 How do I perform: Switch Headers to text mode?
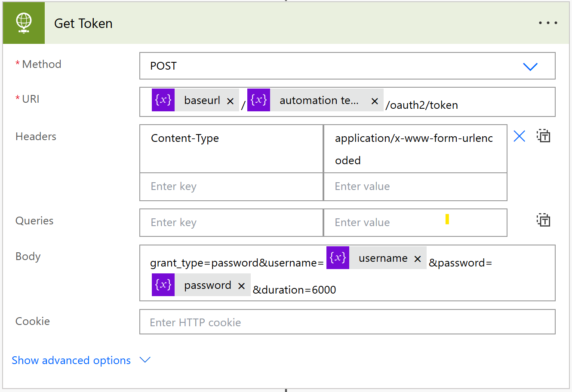(543, 136)
